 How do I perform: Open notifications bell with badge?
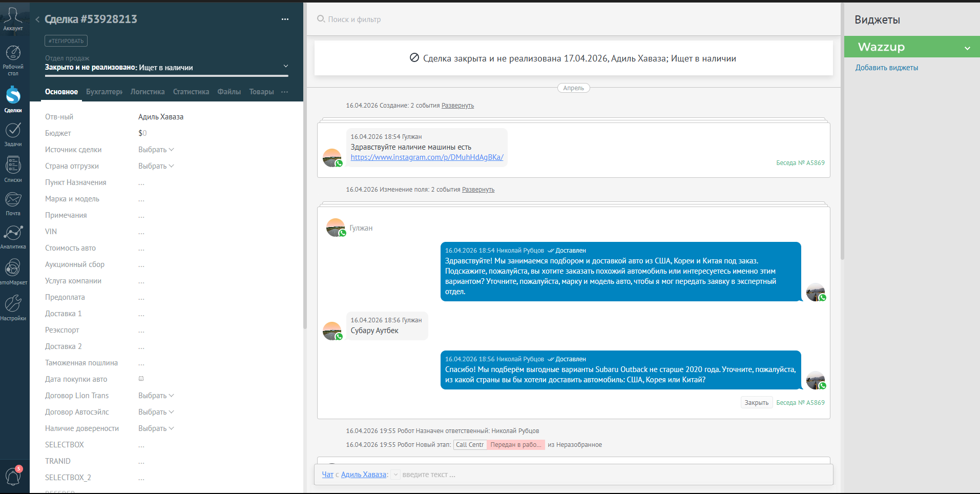tap(13, 476)
